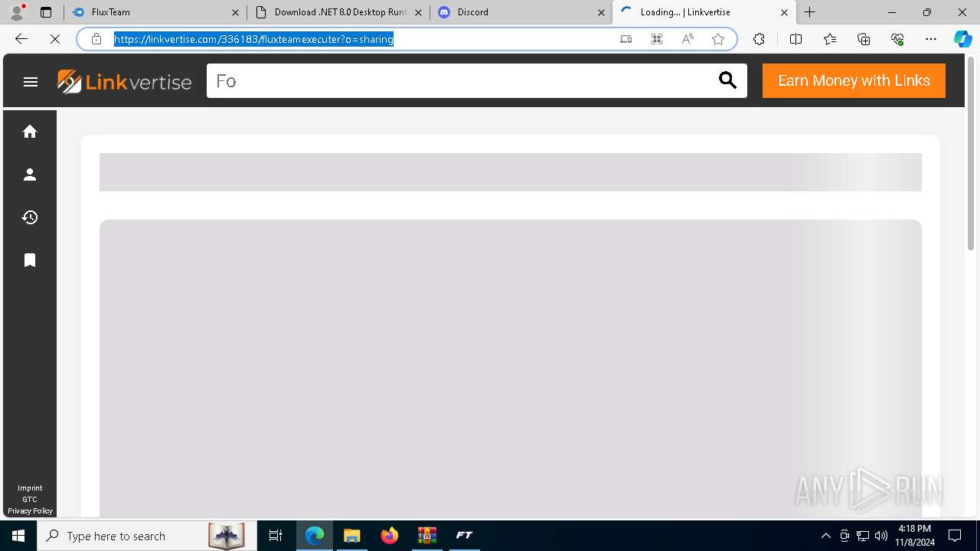980x551 pixels.
Task: Switch to the FluxTeam tab
Action: [x=155, y=12]
